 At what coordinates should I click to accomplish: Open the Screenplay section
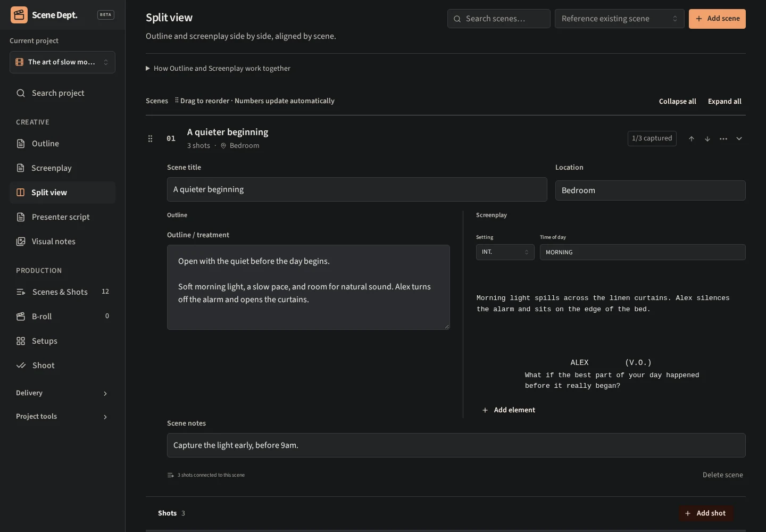62,168
